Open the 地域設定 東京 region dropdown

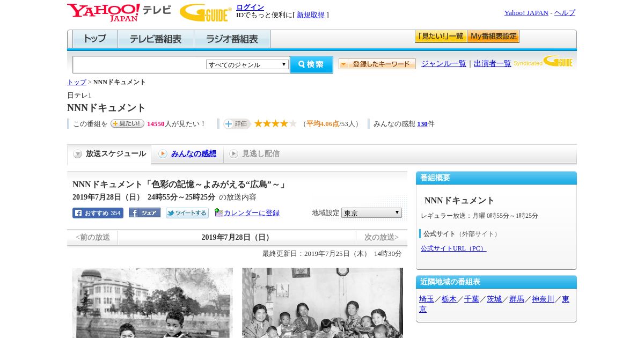(371, 212)
